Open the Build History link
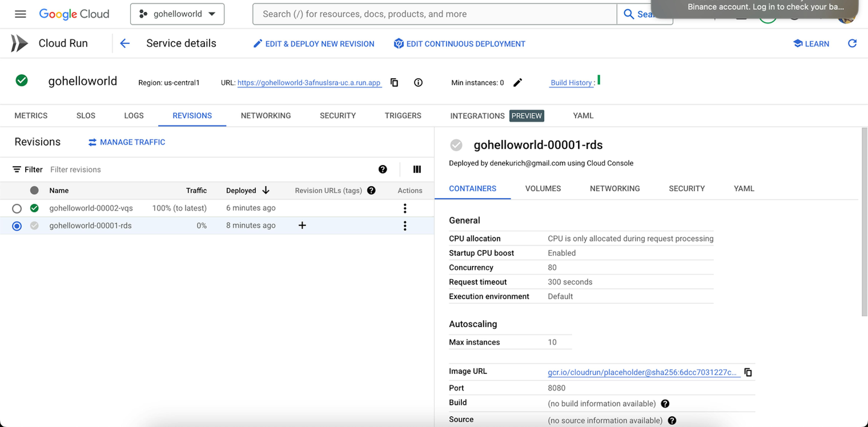This screenshot has height=427, width=868. pyautogui.click(x=571, y=83)
